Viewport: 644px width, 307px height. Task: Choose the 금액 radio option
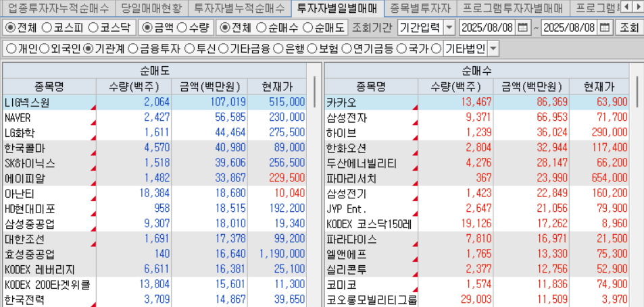pos(146,28)
